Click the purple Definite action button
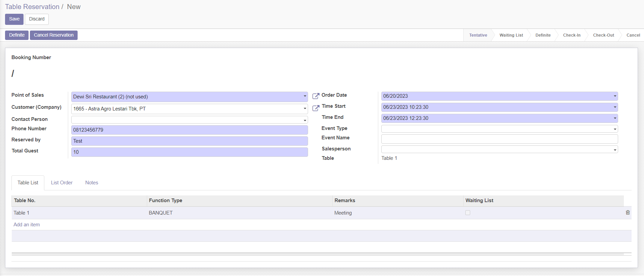 pos(17,35)
